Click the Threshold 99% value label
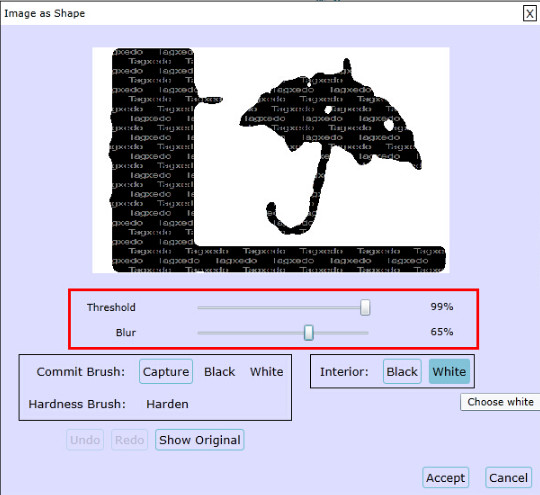 442,307
